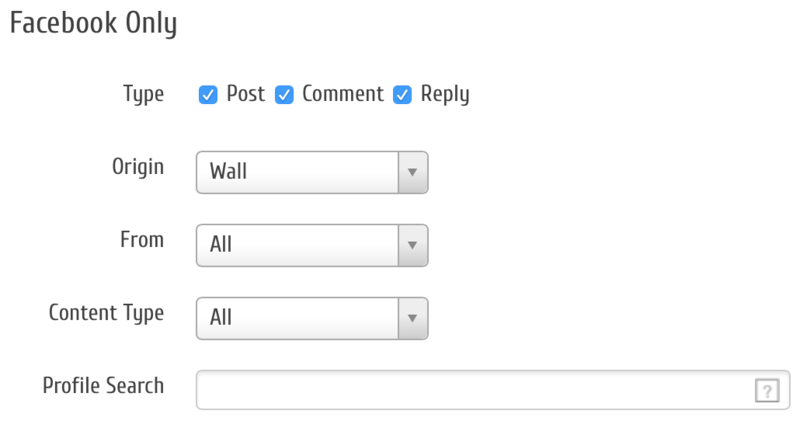Click the arrow on the From combo box
800x421 pixels.
click(413, 245)
